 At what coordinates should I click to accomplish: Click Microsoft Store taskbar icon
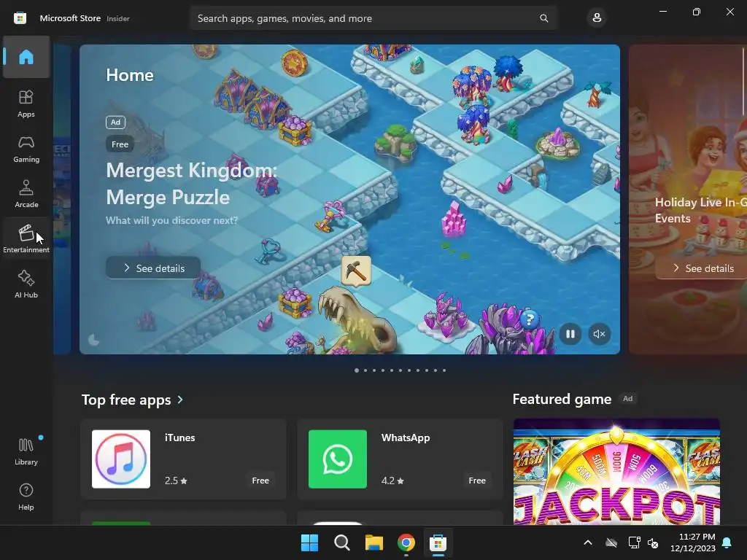[438, 542]
